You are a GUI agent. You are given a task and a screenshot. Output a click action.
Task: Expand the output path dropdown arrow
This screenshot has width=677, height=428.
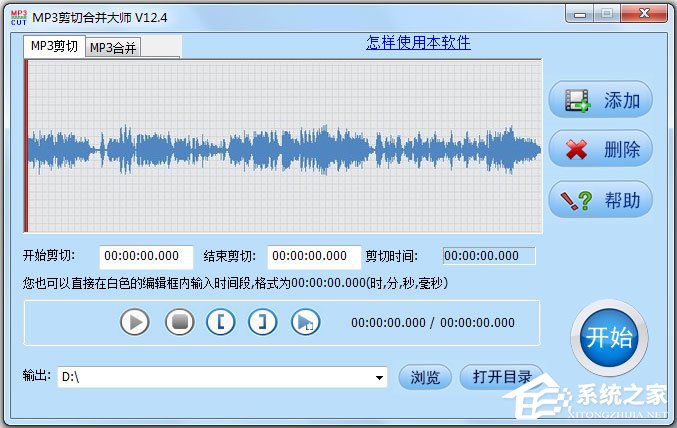point(379,377)
